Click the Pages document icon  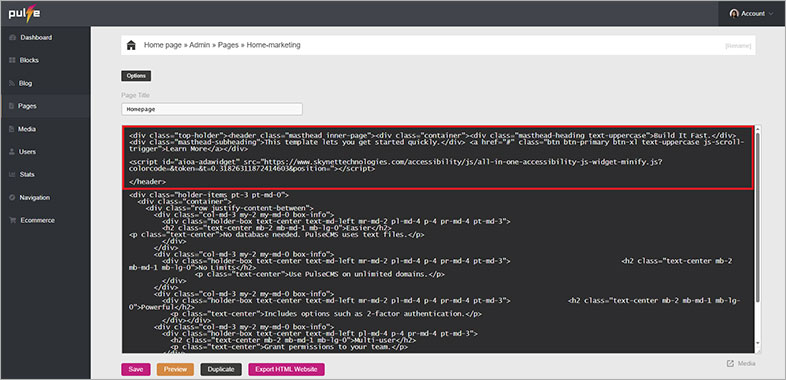click(x=12, y=106)
